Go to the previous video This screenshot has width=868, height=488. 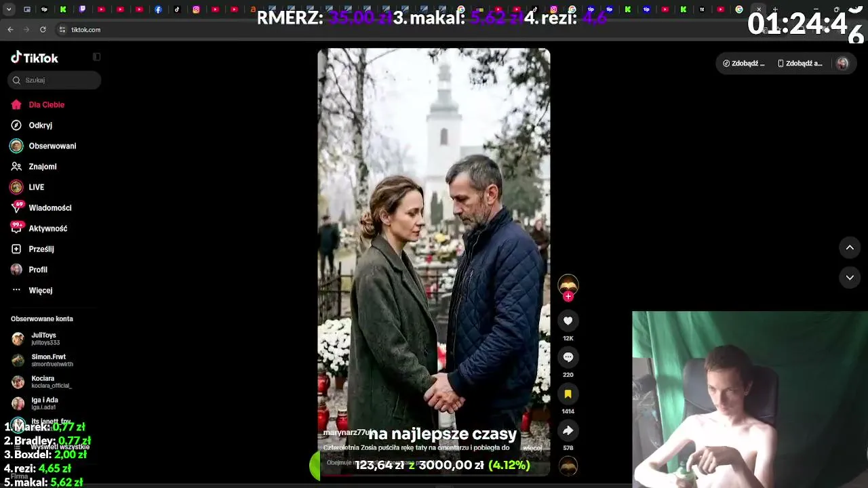click(850, 247)
